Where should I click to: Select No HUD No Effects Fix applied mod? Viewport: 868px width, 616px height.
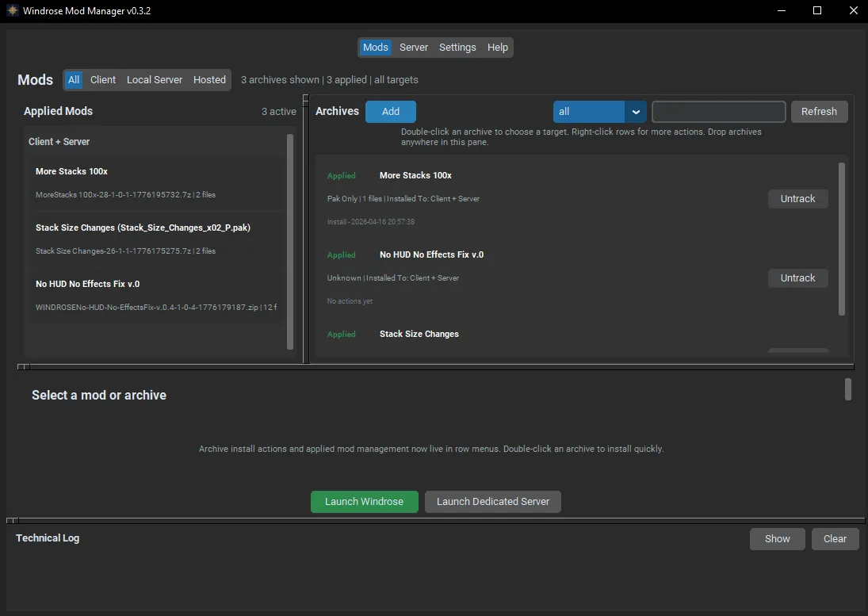pyautogui.click(x=157, y=295)
